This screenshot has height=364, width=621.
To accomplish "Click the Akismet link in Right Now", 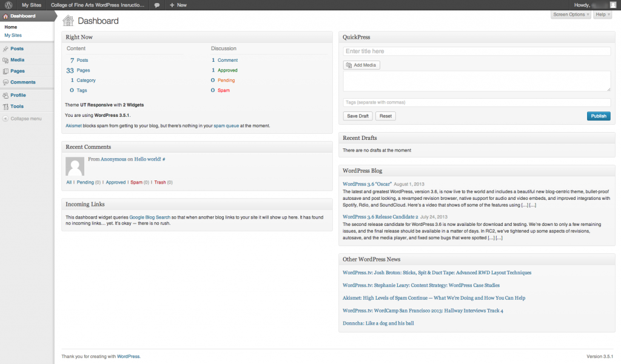I will click(x=73, y=126).
